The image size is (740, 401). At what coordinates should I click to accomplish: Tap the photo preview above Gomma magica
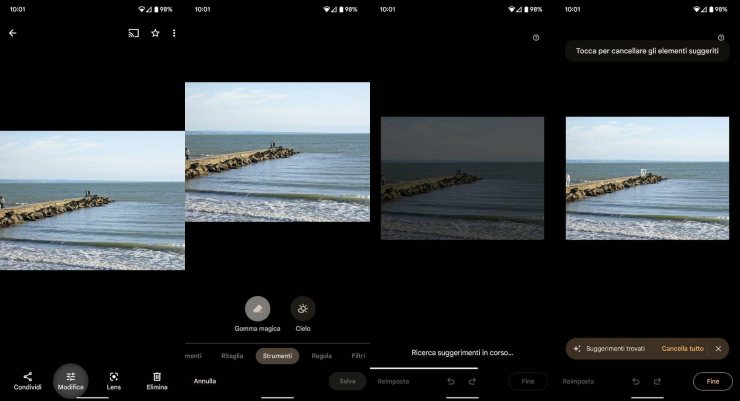coord(278,152)
